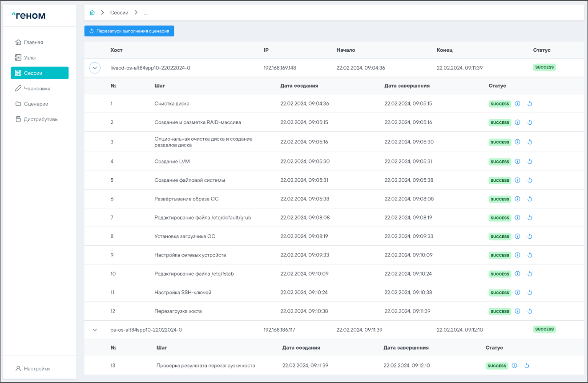Show info for step 4 Создание LVM

[517, 162]
